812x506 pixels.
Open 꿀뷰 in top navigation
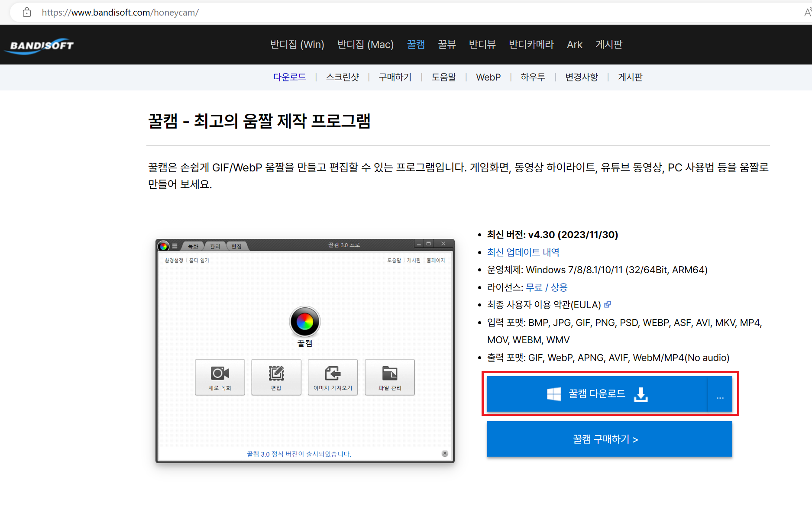(x=447, y=44)
